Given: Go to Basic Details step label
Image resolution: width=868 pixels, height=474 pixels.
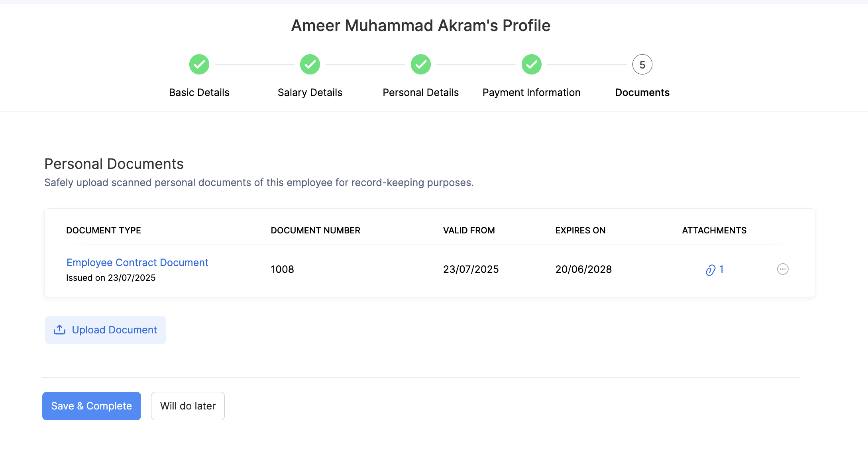Looking at the screenshot, I should 199,92.
